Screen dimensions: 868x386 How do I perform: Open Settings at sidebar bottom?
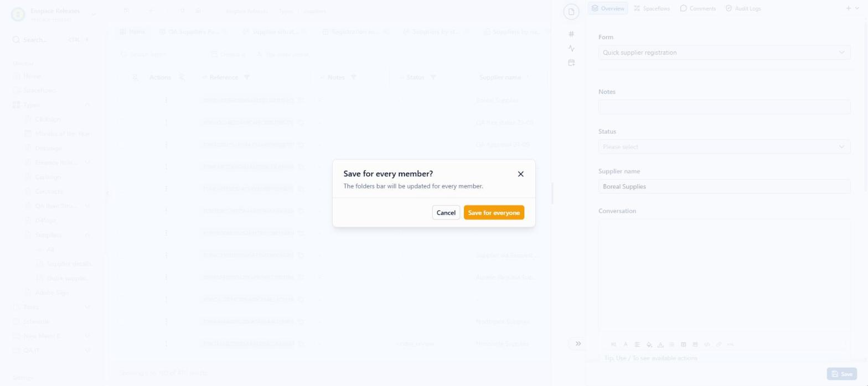(23, 378)
